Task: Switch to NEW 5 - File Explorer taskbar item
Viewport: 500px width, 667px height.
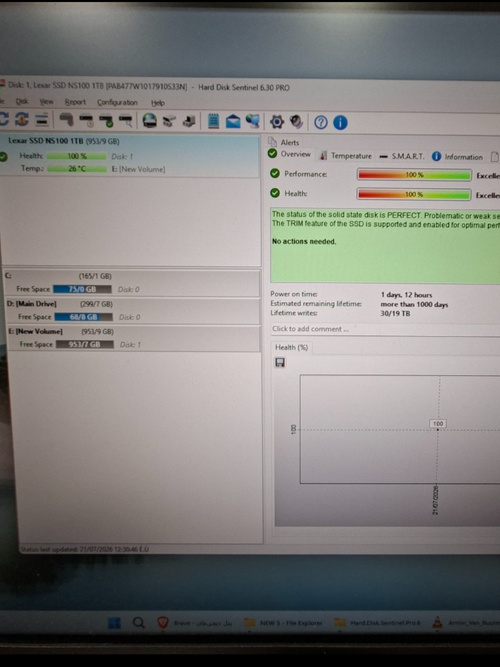Action: [283, 623]
